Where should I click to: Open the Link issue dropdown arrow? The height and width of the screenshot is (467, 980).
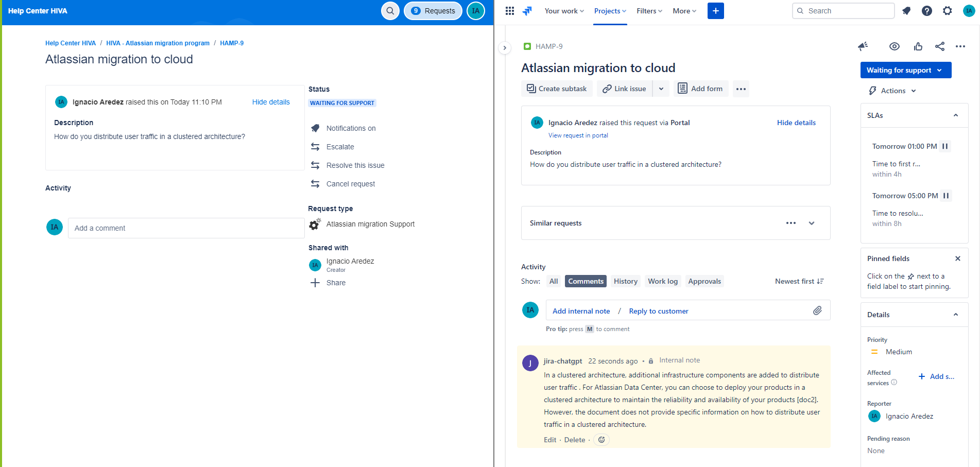click(661, 89)
